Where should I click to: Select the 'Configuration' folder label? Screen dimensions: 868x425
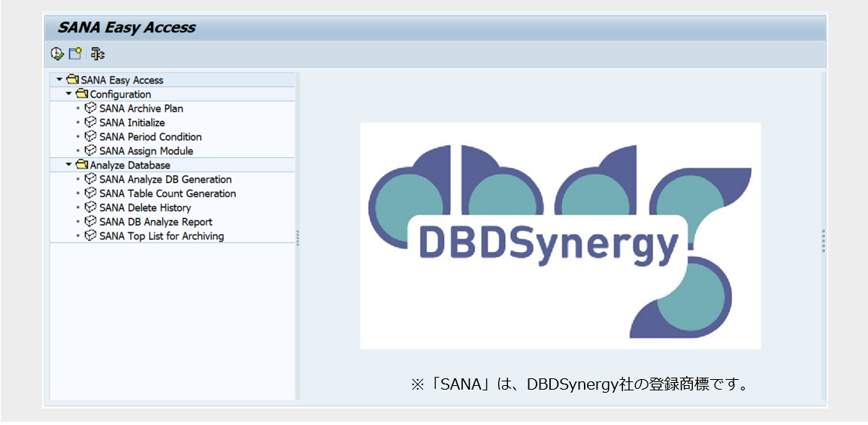(x=121, y=95)
